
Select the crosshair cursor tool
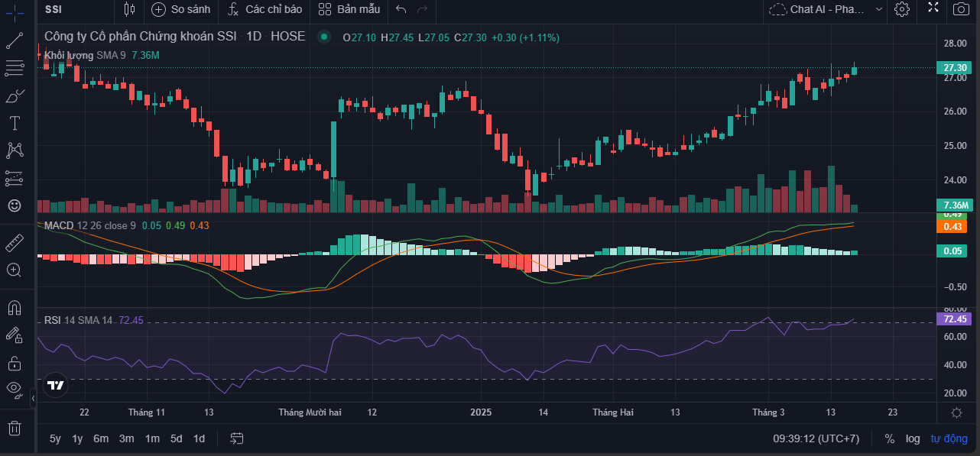pos(15,14)
